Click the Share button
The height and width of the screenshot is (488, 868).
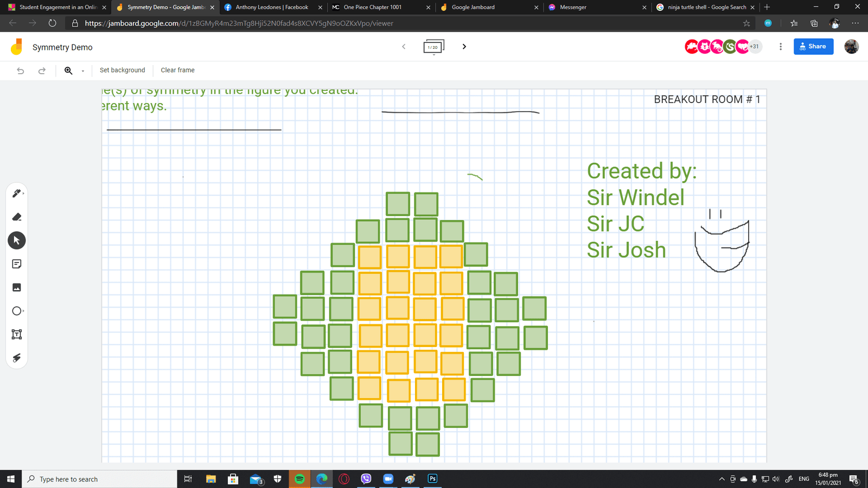[813, 47]
